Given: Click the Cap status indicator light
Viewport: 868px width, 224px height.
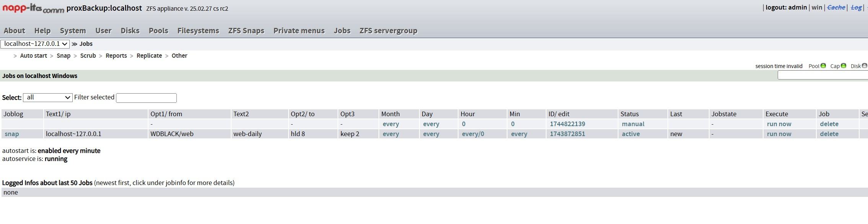Looking at the screenshot, I should point(844,66).
